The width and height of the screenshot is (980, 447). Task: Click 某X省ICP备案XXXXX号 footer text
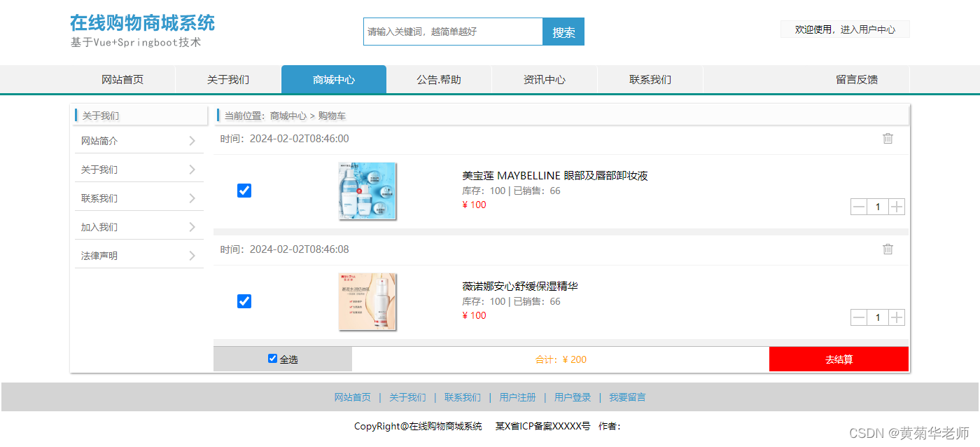(542, 426)
